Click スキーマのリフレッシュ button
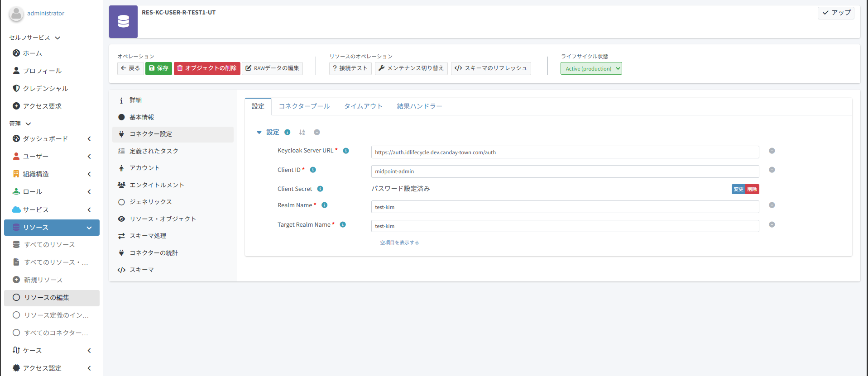Viewport: 868px width, 376px height. pos(491,68)
